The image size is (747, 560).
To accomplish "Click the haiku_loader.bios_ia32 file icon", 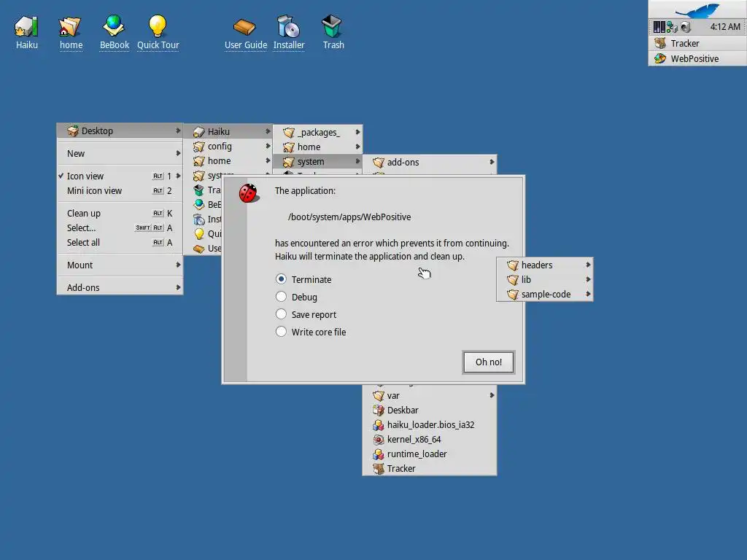I will click(x=379, y=425).
